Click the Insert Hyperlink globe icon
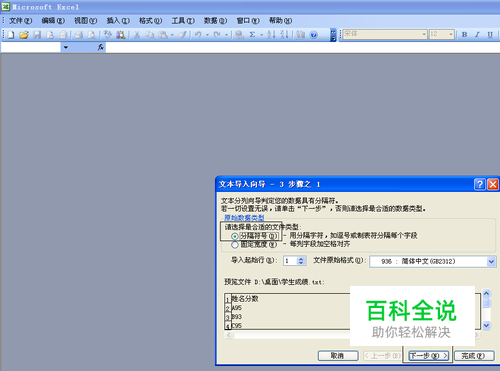 pyautogui.click(x=239, y=35)
